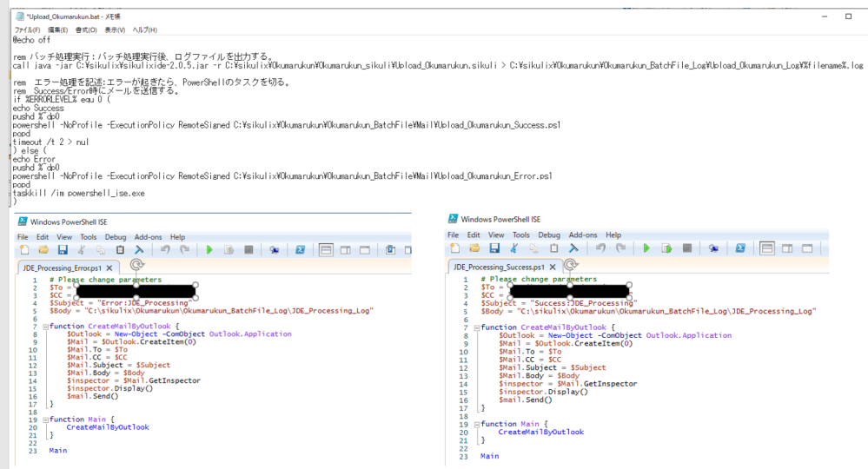Viewport: 868px width, 469px height.
Task: Collapse CreateMailByOutlook function in JDE_Processing_Error.ps1
Action: coord(46,327)
